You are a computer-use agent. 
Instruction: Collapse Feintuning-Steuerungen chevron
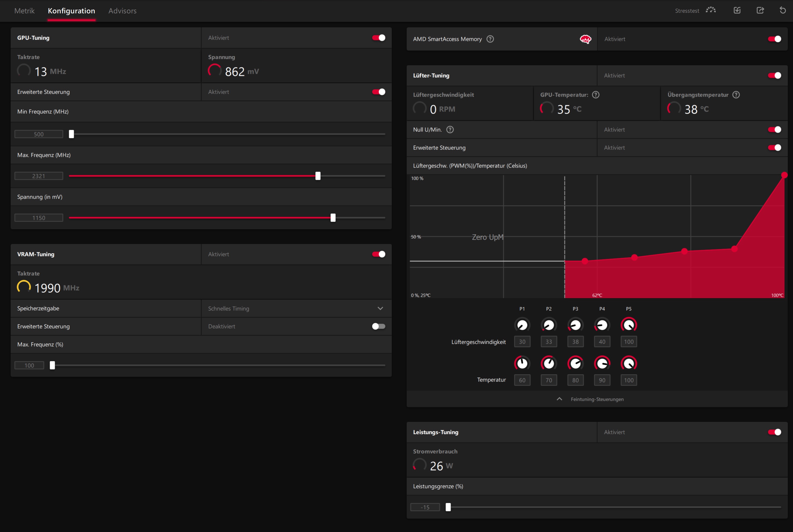click(x=559, y=399)
